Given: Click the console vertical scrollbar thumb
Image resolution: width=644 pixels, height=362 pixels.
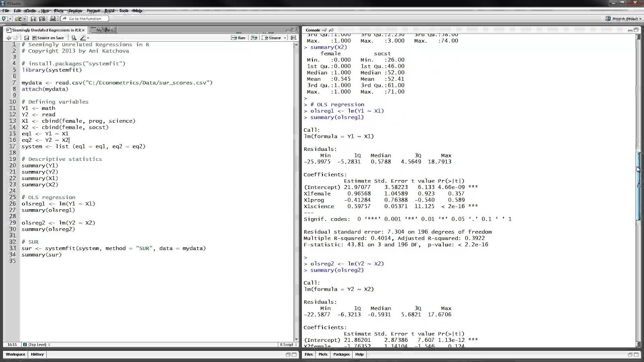Looking at the screenshot, I should tap(639, 186).
